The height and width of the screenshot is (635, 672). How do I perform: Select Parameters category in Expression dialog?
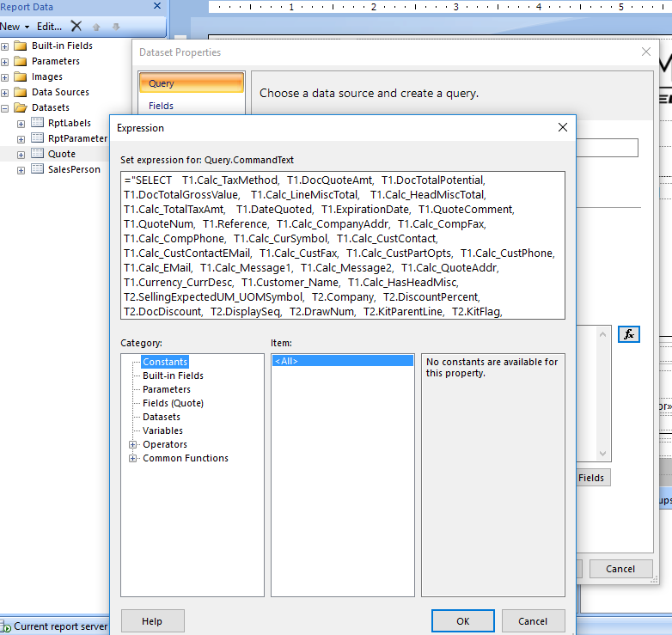tap(167, 389)
